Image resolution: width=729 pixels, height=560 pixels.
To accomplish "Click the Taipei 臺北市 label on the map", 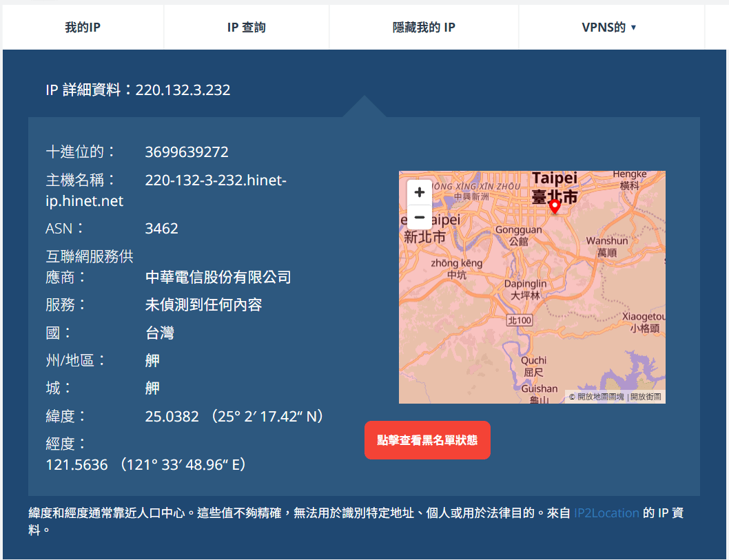I will coord(555,188).
